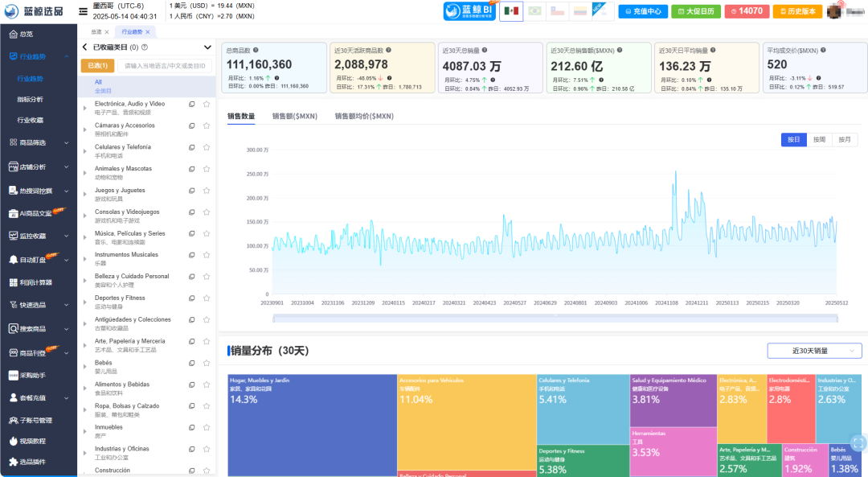Click the 已选(1) selected button
The image size is (868, 477).
click(97, 66)
